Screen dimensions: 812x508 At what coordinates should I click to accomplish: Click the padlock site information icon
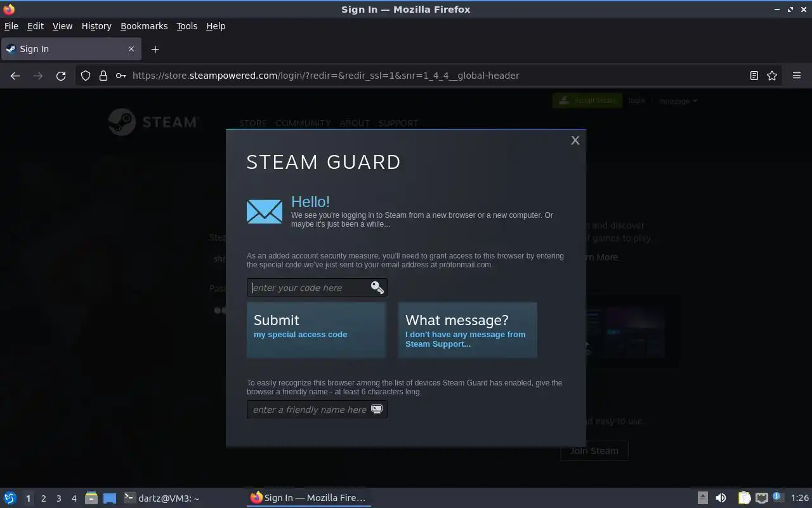click(x=103, y=76)
